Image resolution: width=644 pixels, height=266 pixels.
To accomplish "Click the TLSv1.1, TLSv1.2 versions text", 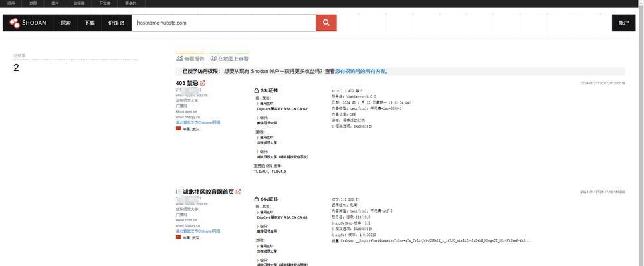I will tap(270, 172).
